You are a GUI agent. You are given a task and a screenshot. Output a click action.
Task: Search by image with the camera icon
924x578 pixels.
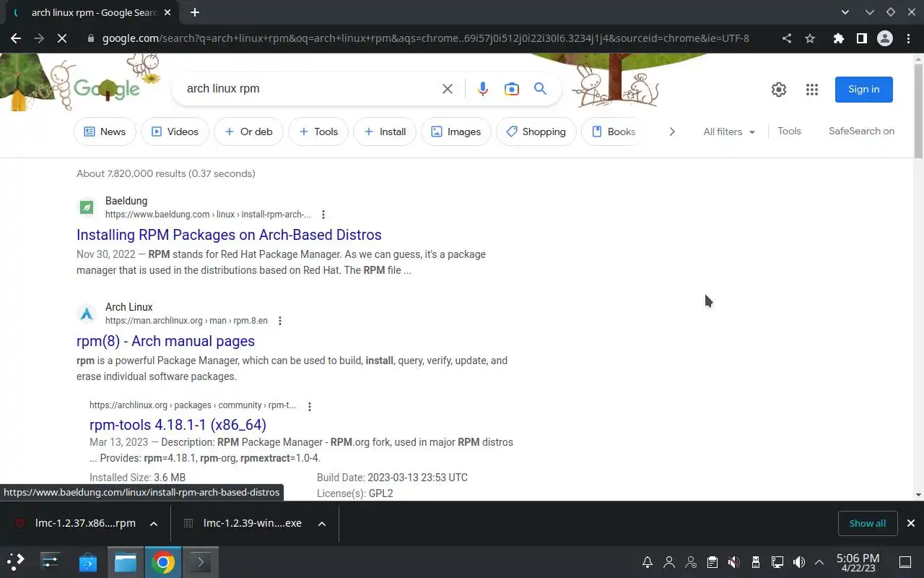point(512,89)
